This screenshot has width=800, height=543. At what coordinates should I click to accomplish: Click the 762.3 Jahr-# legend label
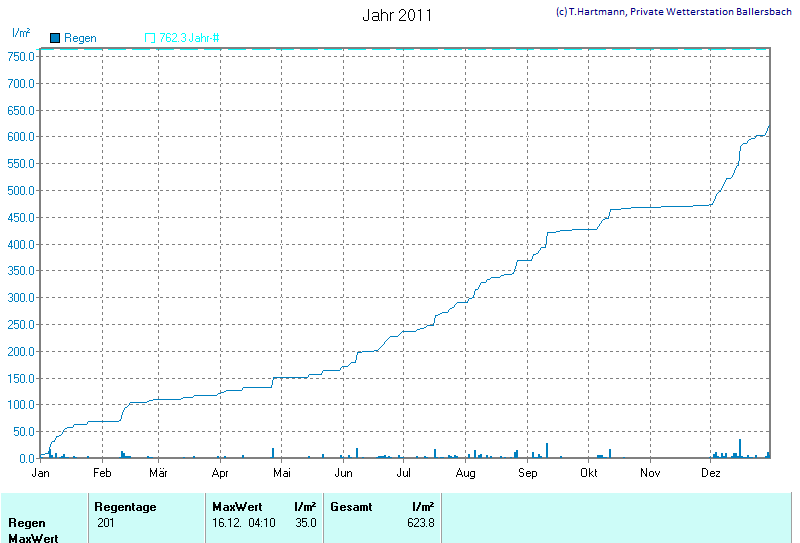tap(189, 38)
